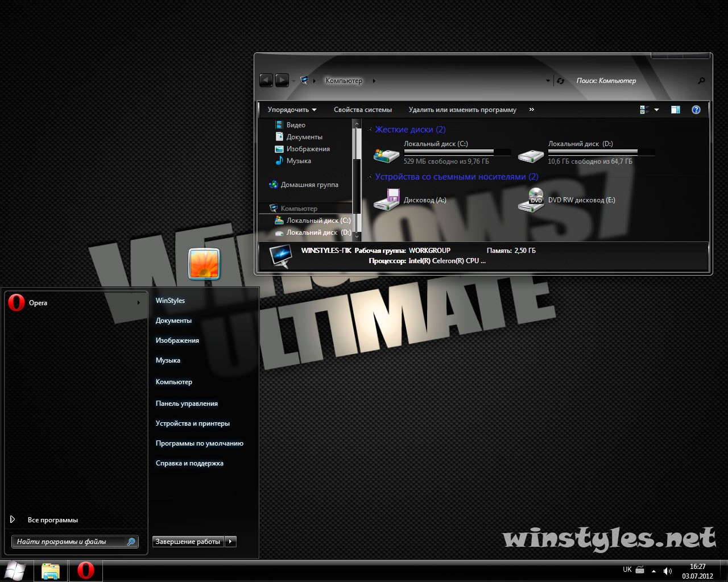Click the flower user account picture
728x582 pixels.
coord(204,264)
